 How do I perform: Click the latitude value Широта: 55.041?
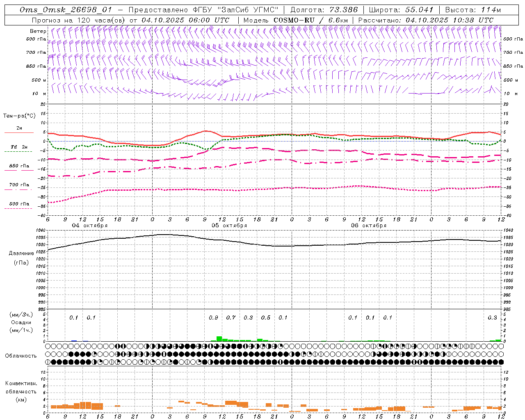pyautogui.click(x=401, y=10)
